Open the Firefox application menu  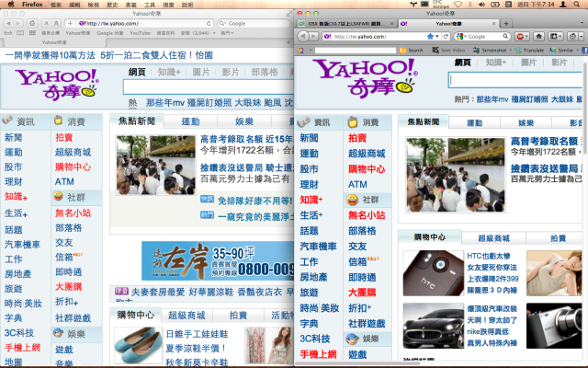coord(32,5)
